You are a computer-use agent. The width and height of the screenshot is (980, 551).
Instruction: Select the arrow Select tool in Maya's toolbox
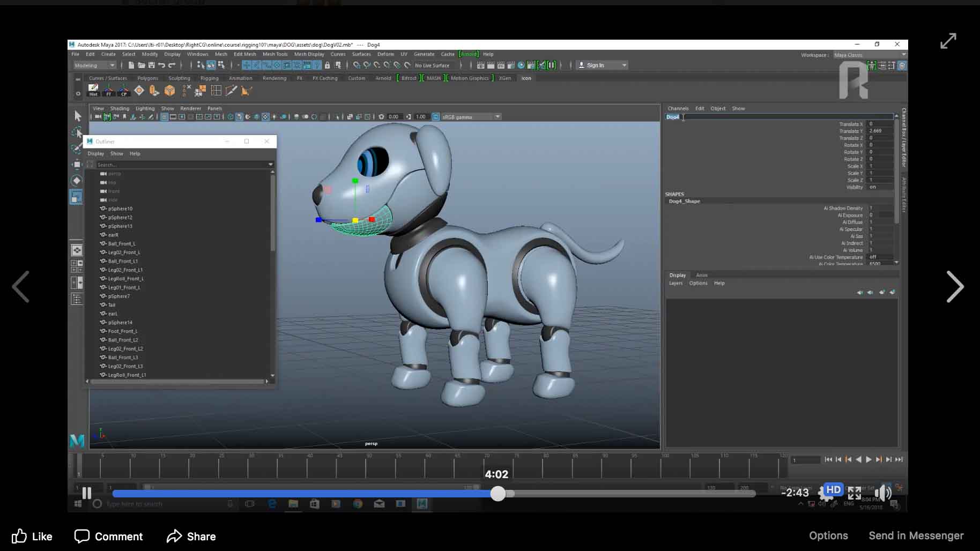click(x=78, y=116)
